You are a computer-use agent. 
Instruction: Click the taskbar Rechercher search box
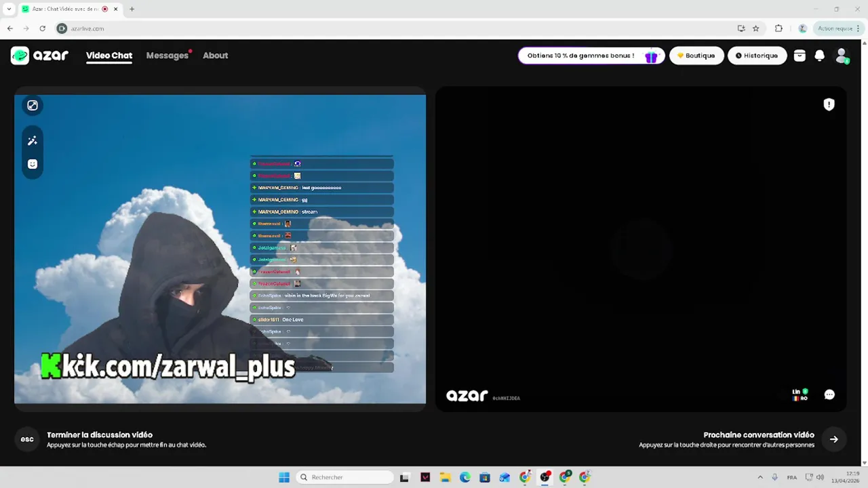(345, 477)
